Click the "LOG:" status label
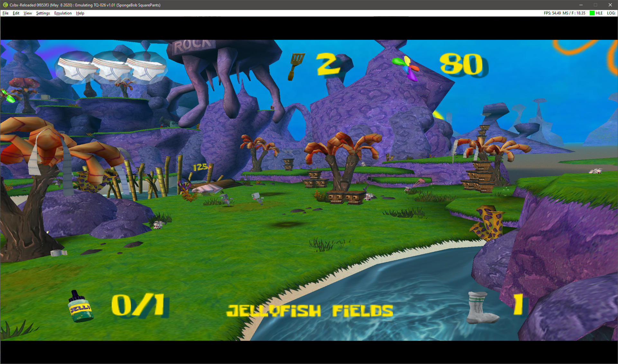 tap(611, 13)
